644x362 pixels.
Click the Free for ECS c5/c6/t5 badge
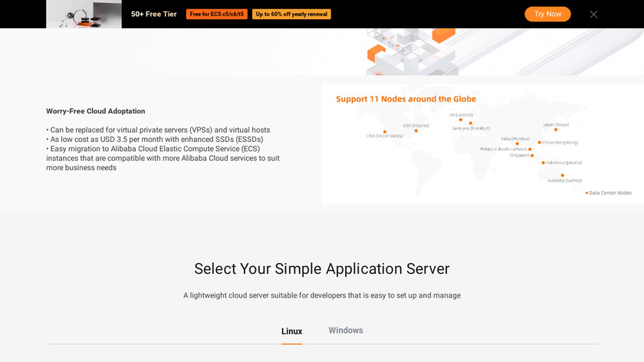click(217, 14)
